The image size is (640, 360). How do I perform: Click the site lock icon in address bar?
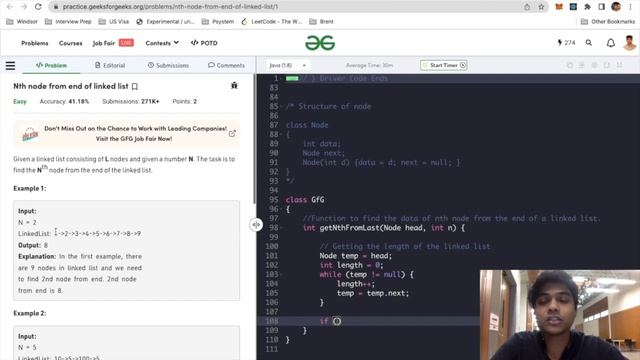(x=56, y=7)
